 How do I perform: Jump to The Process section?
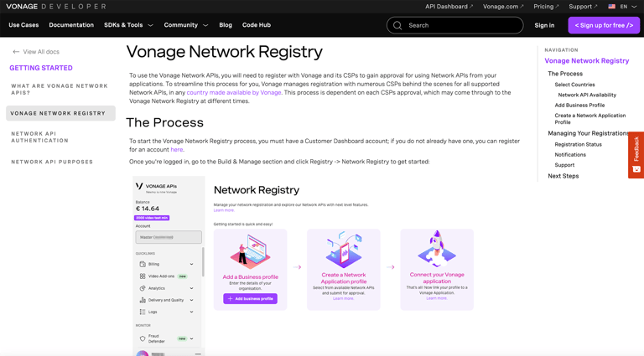coord(565,74)
